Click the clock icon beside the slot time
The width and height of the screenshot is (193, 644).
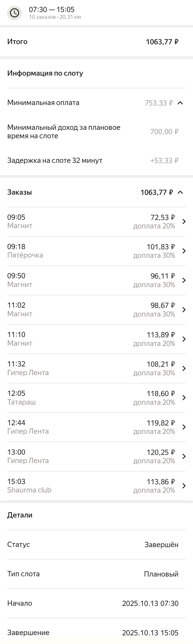[x=14, y=13]
